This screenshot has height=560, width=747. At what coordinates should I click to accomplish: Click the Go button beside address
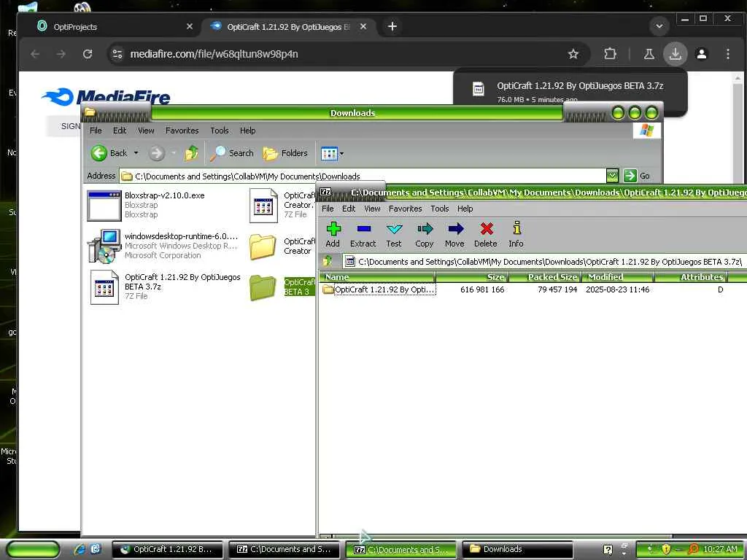point(638,176)
